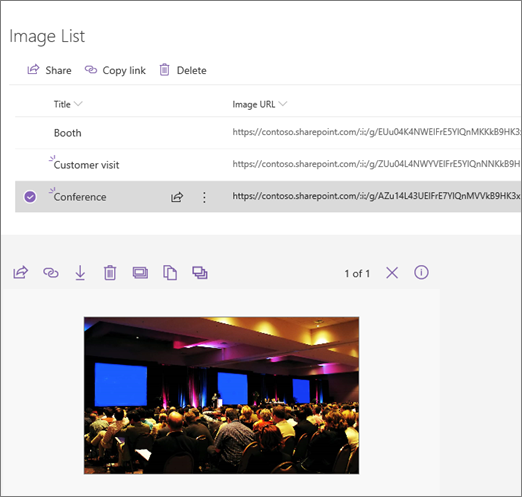Click the conference hall preview image

221,395
